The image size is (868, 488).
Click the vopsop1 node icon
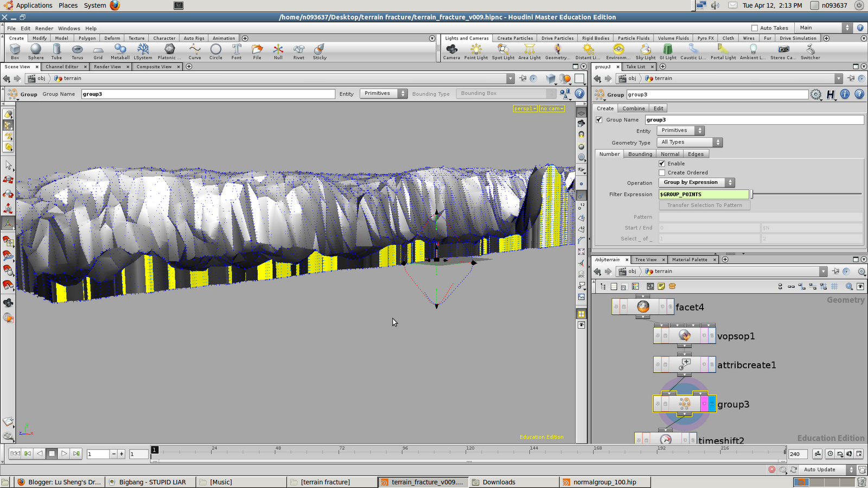pyautogui.click(x=685, y=336)
